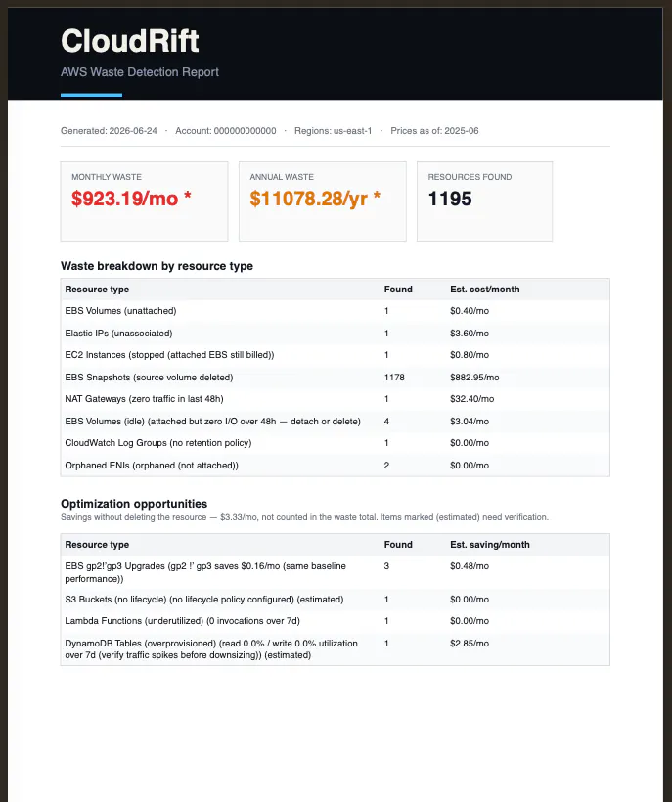Click the 'DynamoDB Tables (overprovisioned)' row
672x802 pixels.
(x=335, y=649)
